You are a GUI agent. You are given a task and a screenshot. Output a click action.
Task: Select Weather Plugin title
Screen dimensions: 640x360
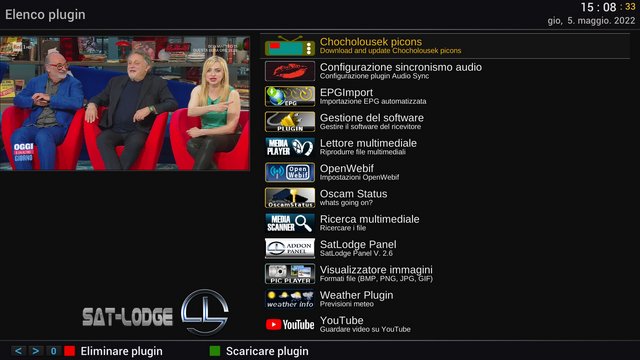coord(356,295)
